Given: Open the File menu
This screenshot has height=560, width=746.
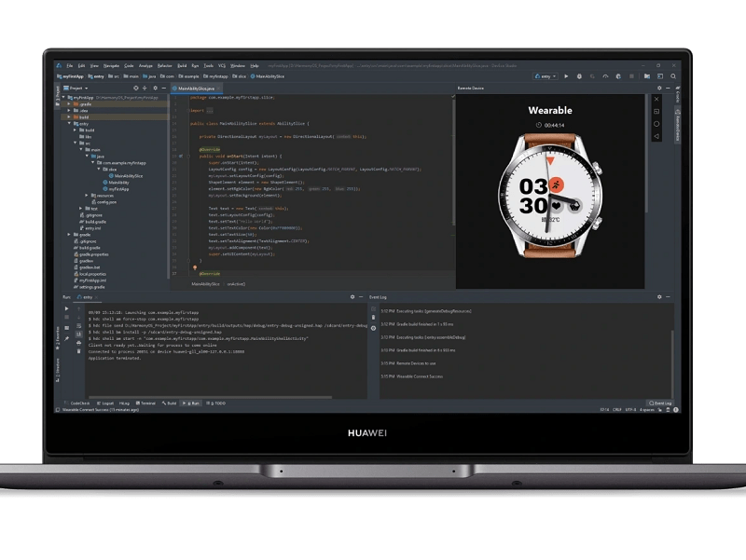Looking at the screenshot, I should pos(69,65).
